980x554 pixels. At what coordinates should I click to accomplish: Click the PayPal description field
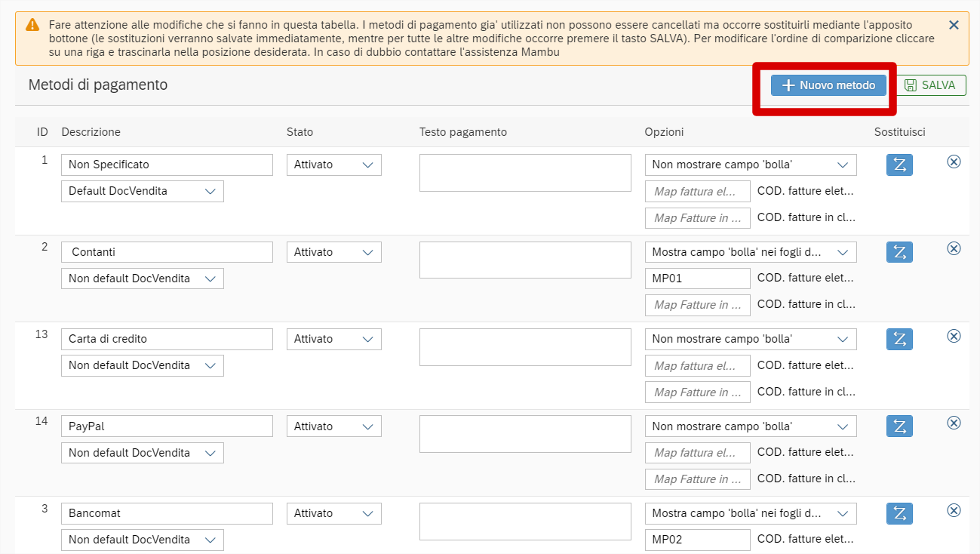[x=167, y=426]
